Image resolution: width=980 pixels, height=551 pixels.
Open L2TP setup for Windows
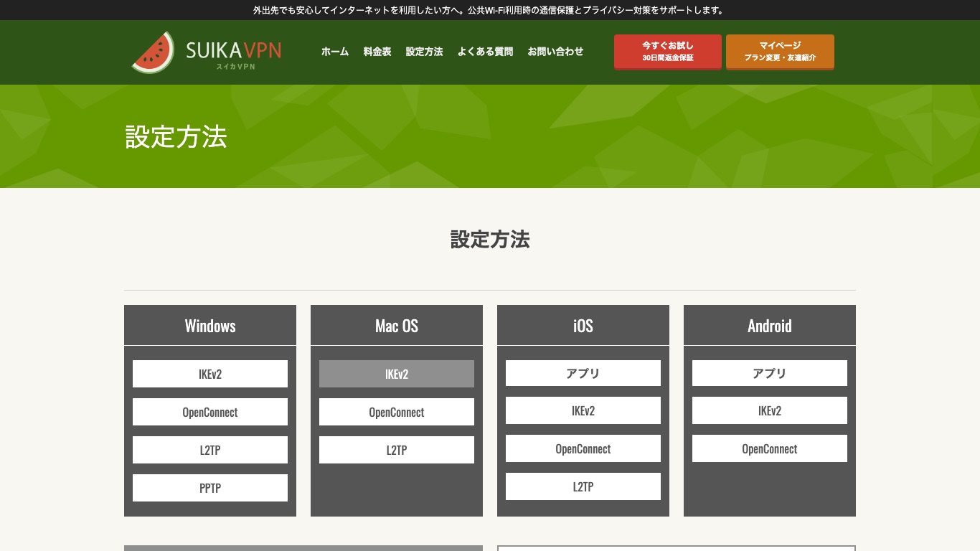210,450
